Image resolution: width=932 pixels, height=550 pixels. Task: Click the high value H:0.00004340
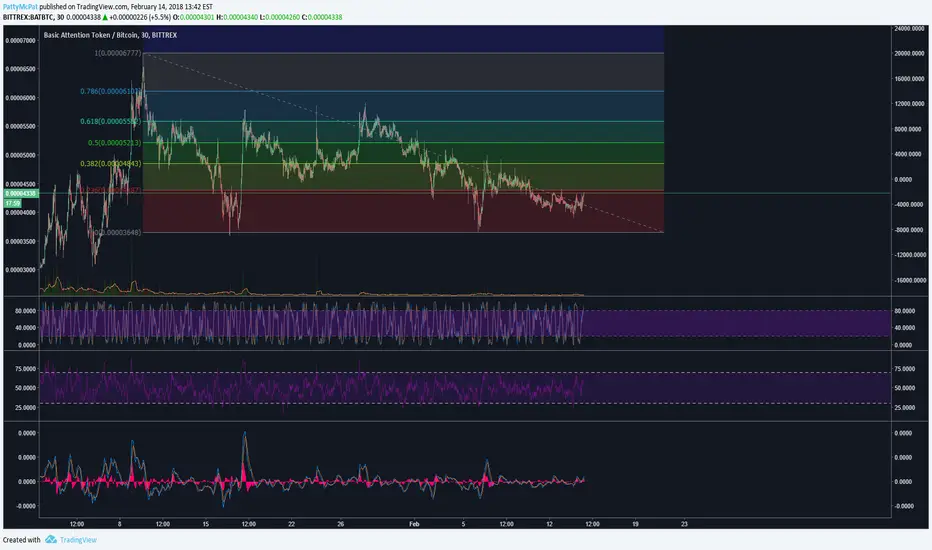tap(237, 17)
